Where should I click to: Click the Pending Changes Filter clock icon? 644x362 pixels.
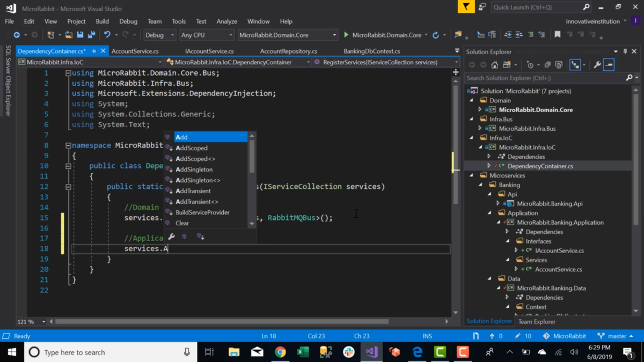(530, 65)
